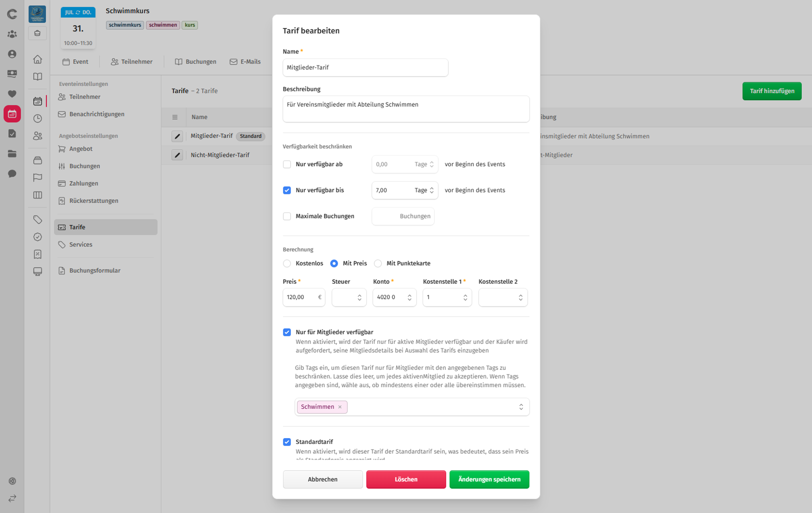812x513 pixels.
Task: Click the home icon in sidebar
Action: coord(38,59)
